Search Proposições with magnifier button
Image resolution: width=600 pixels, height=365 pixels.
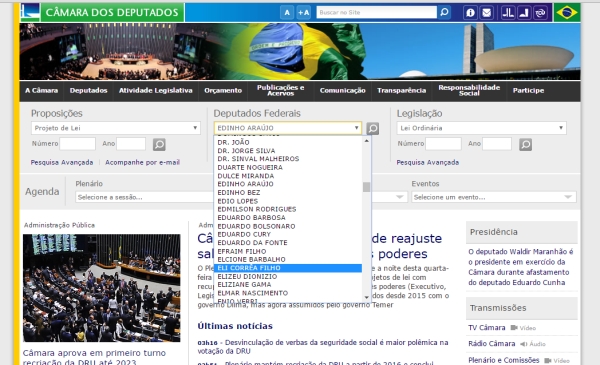159,144
